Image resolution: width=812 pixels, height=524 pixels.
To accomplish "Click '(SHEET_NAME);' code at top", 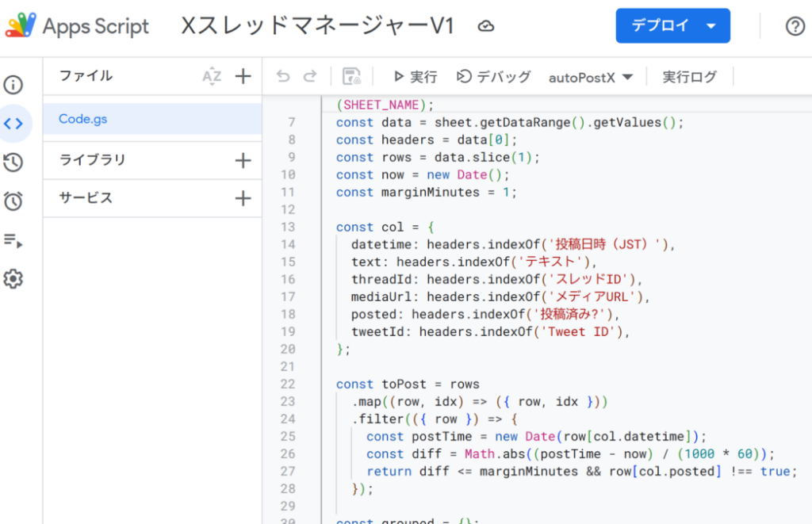I will [385, 105].
